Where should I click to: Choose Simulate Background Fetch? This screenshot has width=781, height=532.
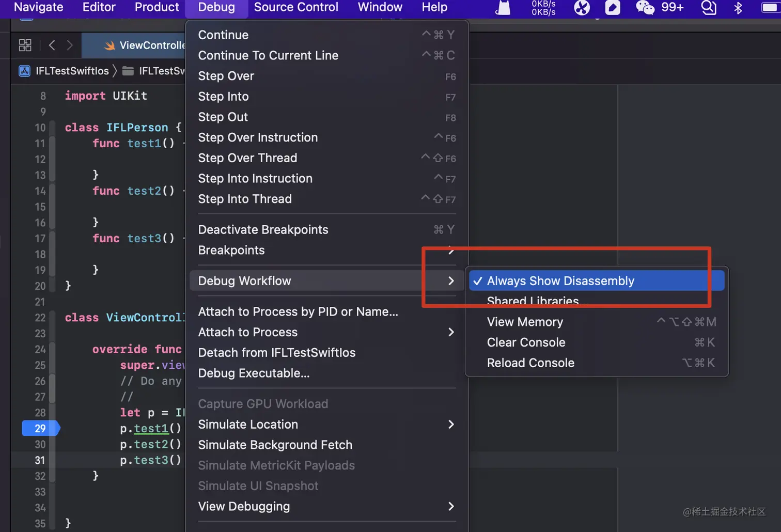pos(327,445)
